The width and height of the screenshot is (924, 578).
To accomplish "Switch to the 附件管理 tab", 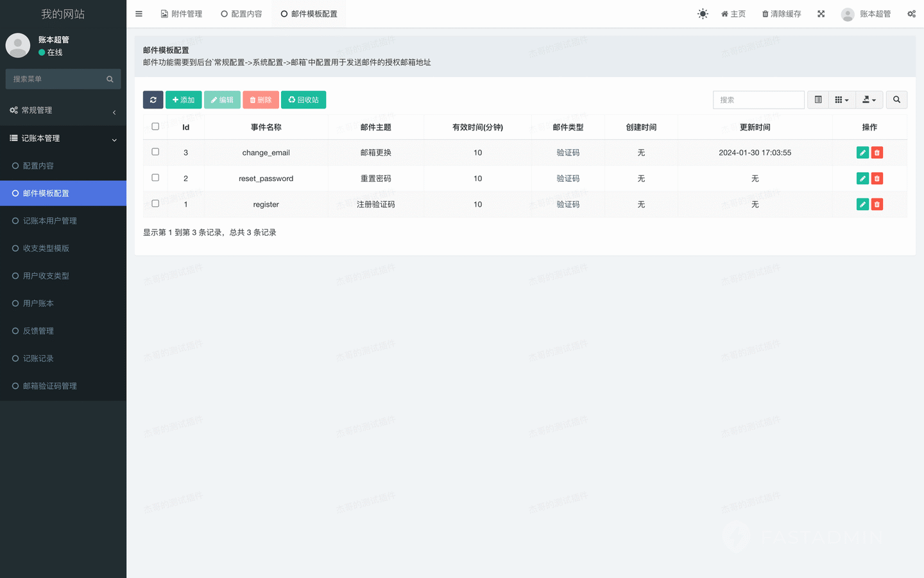I will (181, 13).
